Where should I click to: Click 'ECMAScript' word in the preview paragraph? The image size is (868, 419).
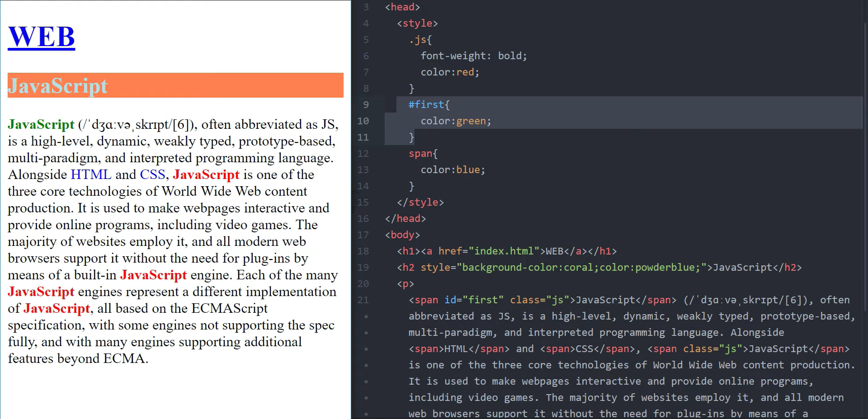point(230,308)
